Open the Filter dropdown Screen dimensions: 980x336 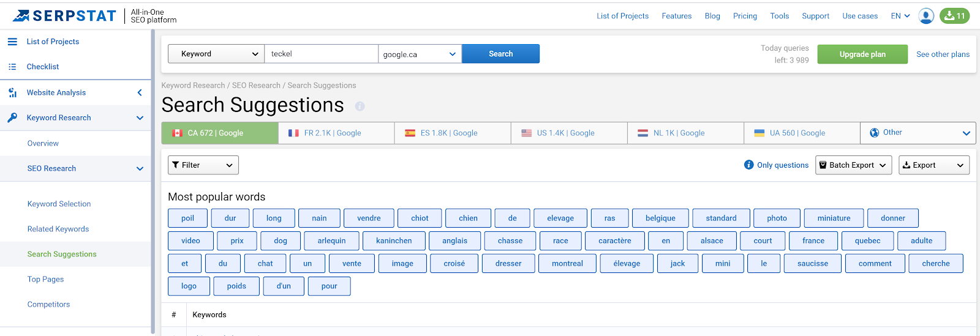[203, 165]
